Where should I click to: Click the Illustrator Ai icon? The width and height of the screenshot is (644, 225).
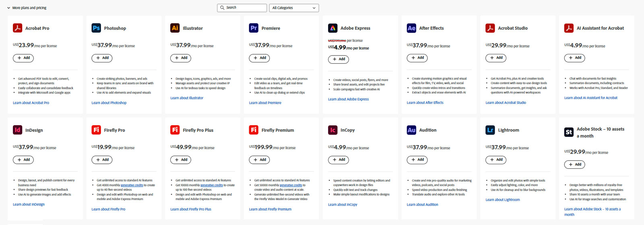[x=175, y=28]
